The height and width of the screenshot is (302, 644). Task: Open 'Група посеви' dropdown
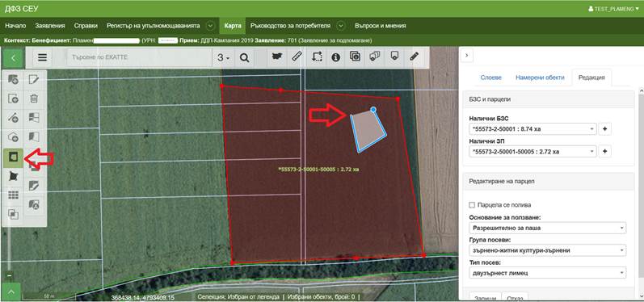click(x=548, y=250)
